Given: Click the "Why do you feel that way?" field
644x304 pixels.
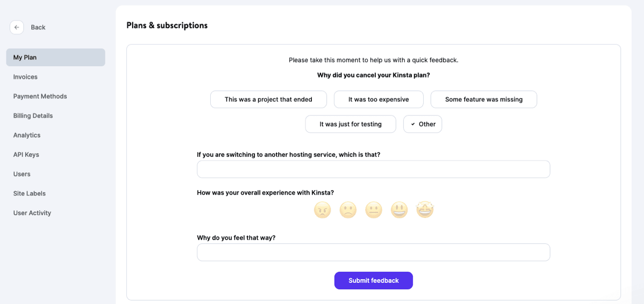Looking at the screenshot, I should (x=374, y=252).
